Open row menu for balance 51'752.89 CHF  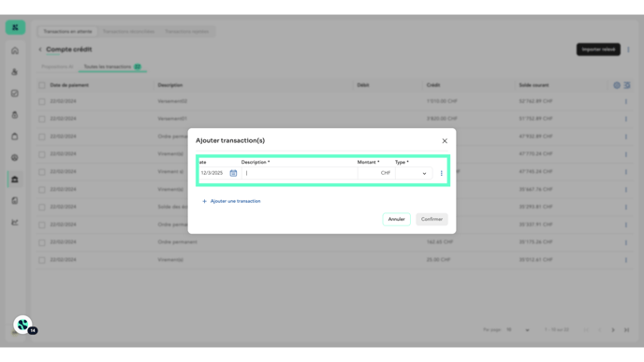tap(626, 119)
